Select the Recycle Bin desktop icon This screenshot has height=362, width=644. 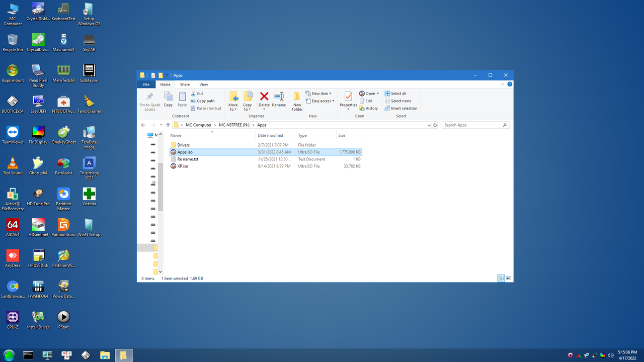pos(13,43)
